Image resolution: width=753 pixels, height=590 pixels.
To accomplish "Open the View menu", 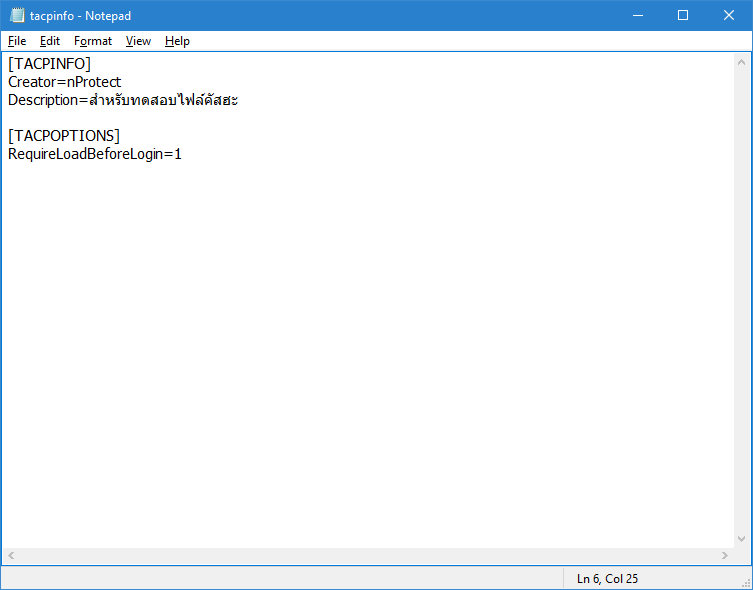I will click(x=138, y=41).
